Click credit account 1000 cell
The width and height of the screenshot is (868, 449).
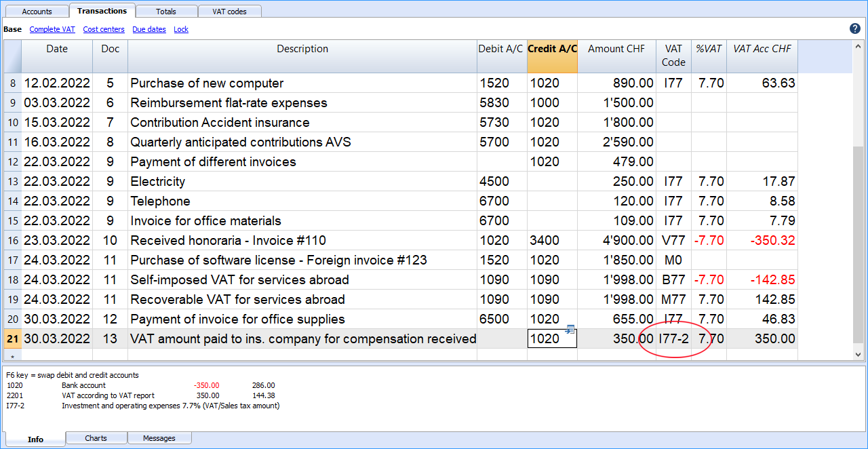point(553,103)
